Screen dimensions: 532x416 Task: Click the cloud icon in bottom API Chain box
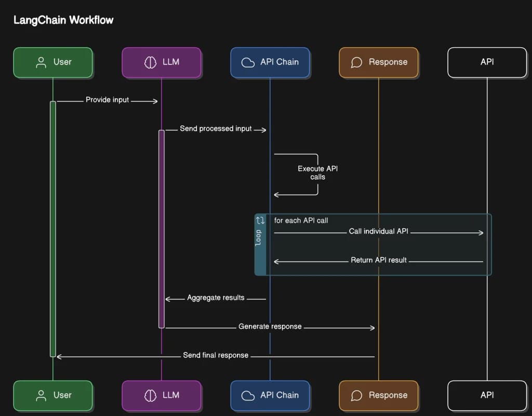248,396
